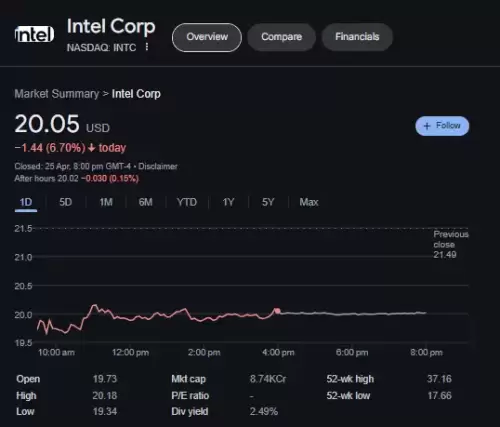The image size is (500, 427).
Task: Show the Max chart range
Action: click(309, 202)
